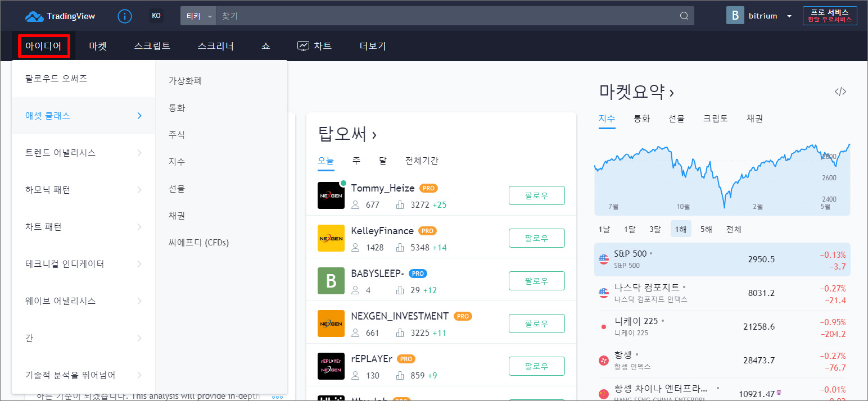Switch top authors to 달 tab
The width and height of the screenshot is (868, 401).
(x=383, y=161)
